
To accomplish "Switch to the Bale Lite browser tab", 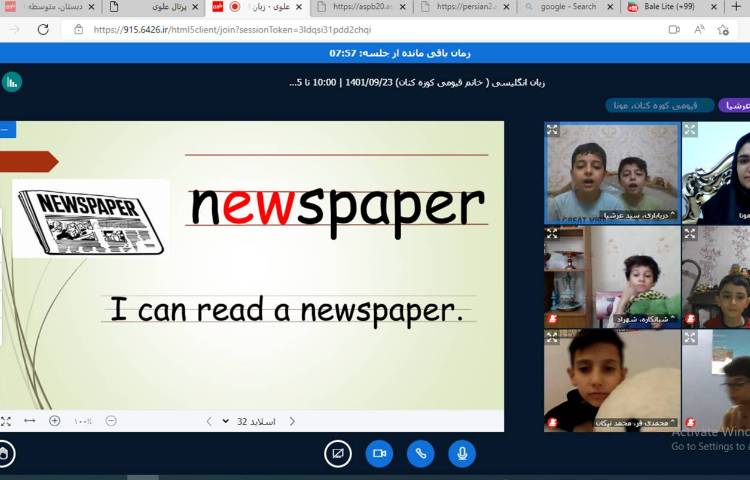I will 666,7.
